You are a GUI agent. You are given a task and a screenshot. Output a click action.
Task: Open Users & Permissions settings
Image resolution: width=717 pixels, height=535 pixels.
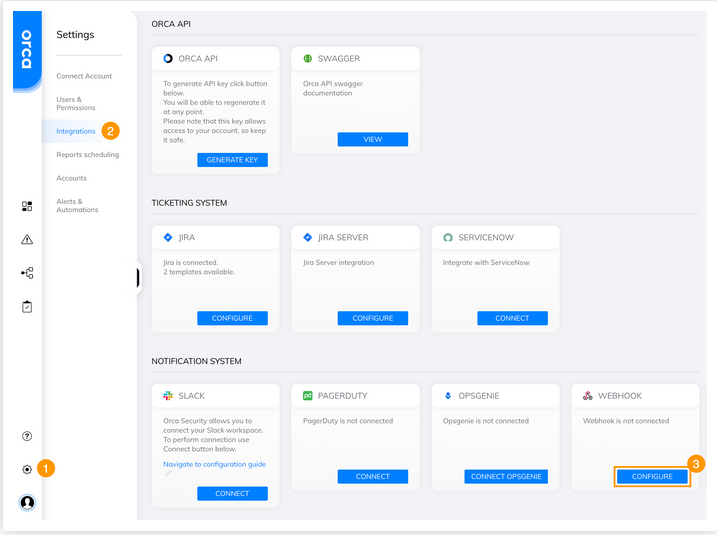pos(77,103)
